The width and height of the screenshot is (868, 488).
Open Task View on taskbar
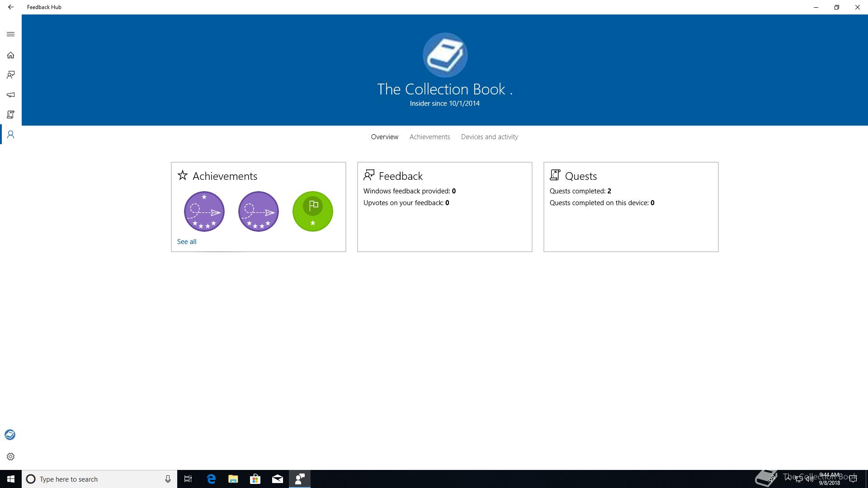tap(188, 479)
